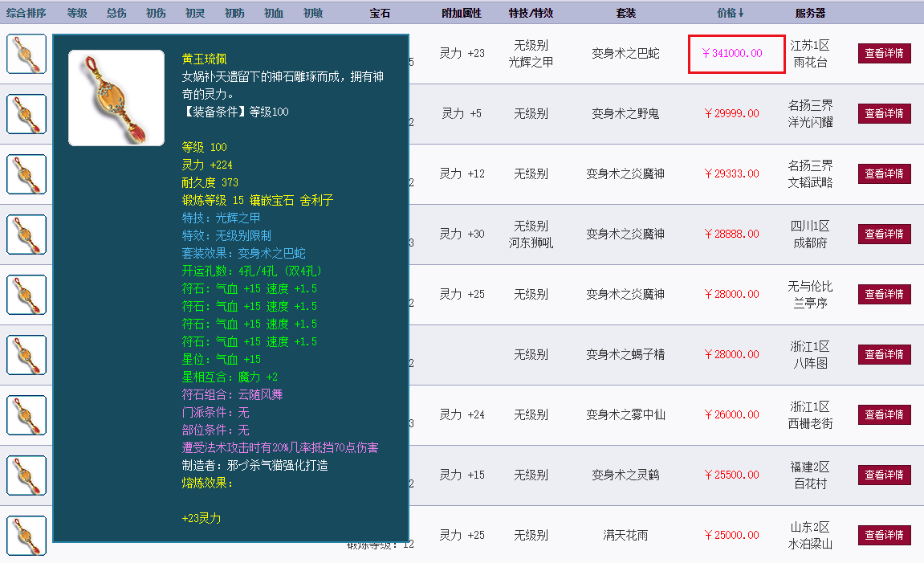The image size is (924, 563).
Task: Sort items by the 等级 column
Action: click(x=77, y=13)
